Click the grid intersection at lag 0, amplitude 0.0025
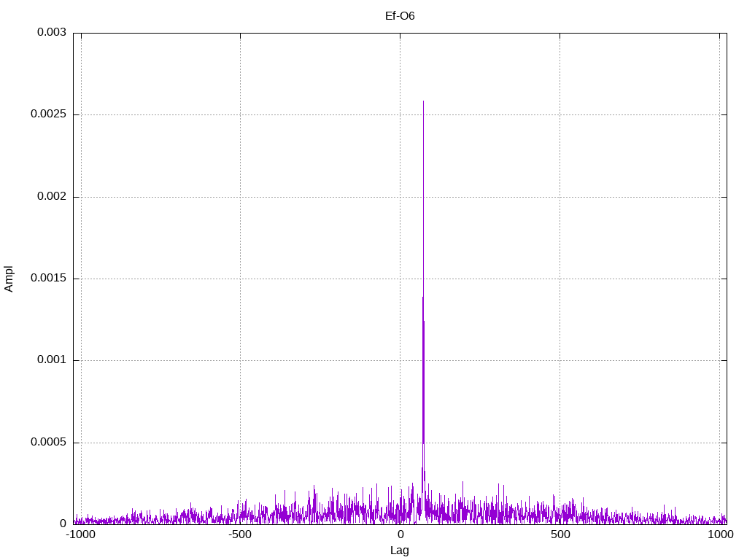747x560 pixels. [400, 114]
